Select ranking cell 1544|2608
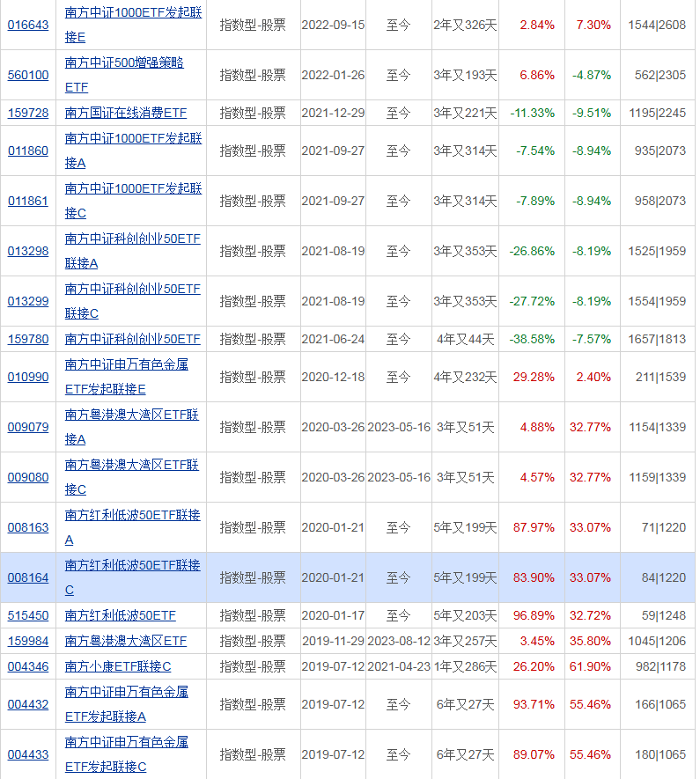700x779 pixels. (657, 25)
